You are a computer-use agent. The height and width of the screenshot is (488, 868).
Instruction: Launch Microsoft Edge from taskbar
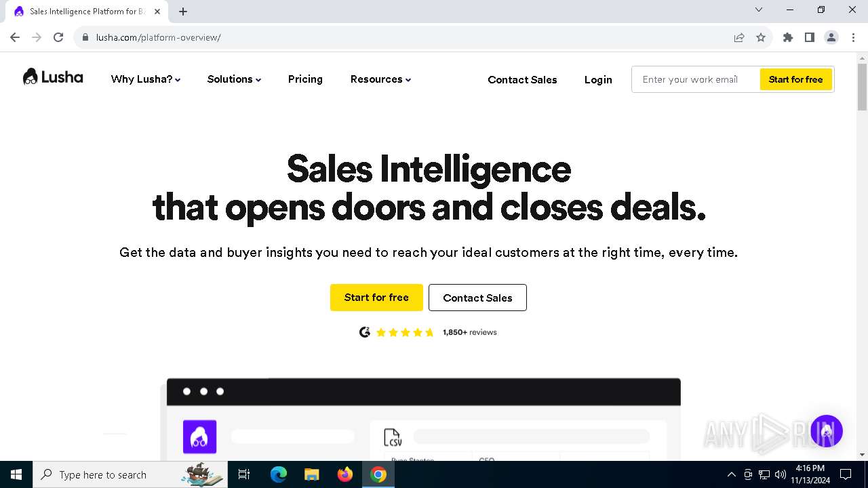pyautogui.click(x=279, y=474)
